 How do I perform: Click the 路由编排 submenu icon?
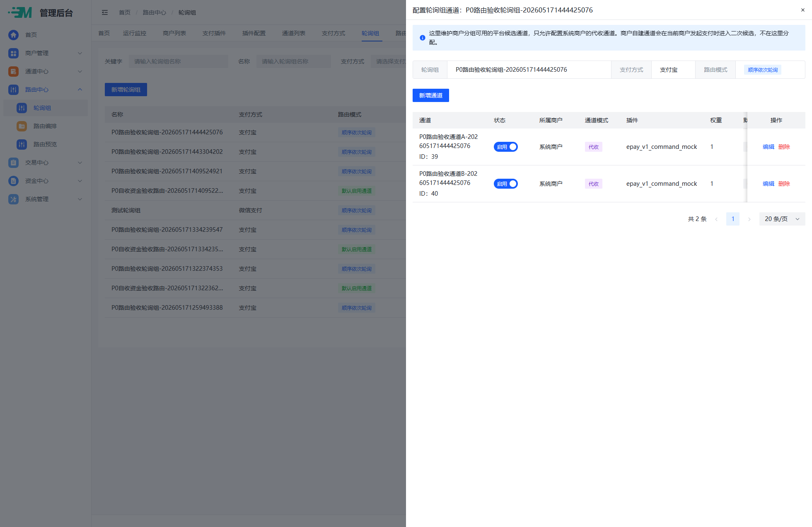(22, 126)
